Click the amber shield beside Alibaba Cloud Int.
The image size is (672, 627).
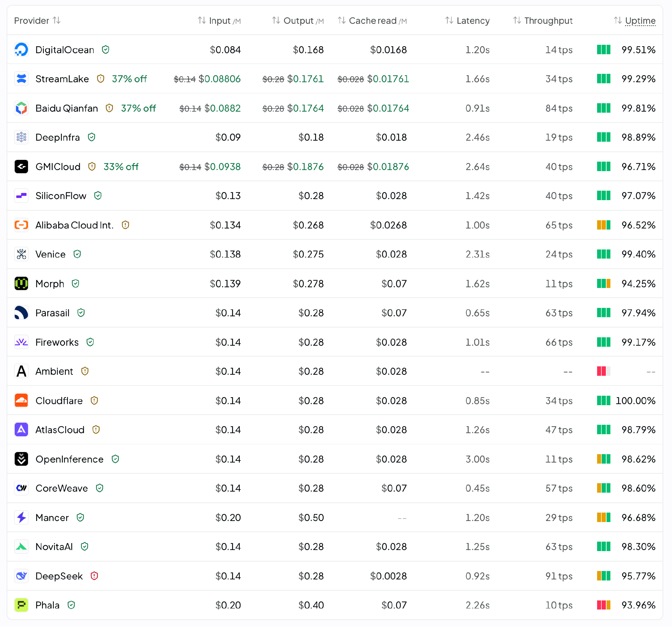(125, 225)
